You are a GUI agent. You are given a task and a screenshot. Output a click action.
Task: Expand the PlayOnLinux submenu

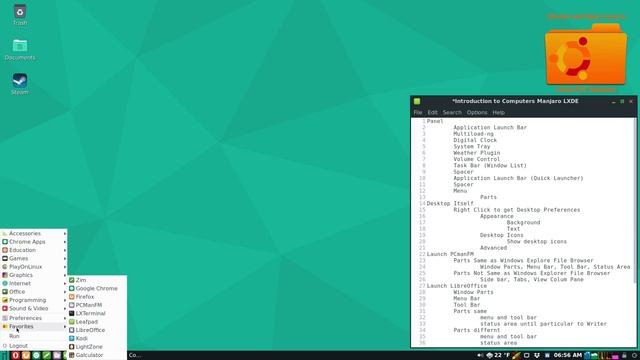tap(34, 267)
